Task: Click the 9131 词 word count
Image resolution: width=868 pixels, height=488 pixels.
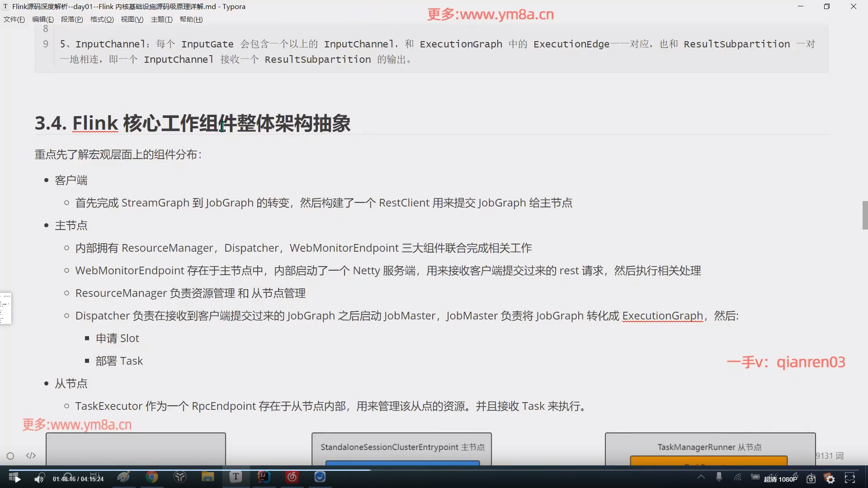Action: click(830, 456)
